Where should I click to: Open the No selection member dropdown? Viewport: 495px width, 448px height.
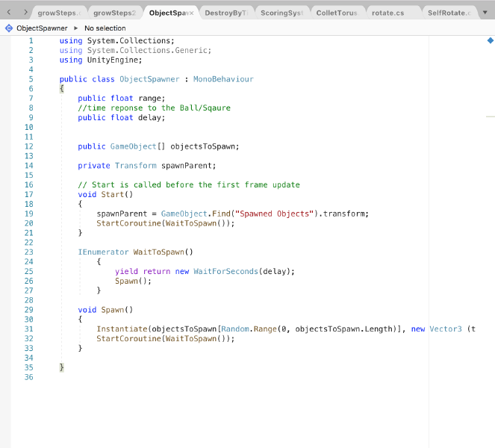(105, 28)
